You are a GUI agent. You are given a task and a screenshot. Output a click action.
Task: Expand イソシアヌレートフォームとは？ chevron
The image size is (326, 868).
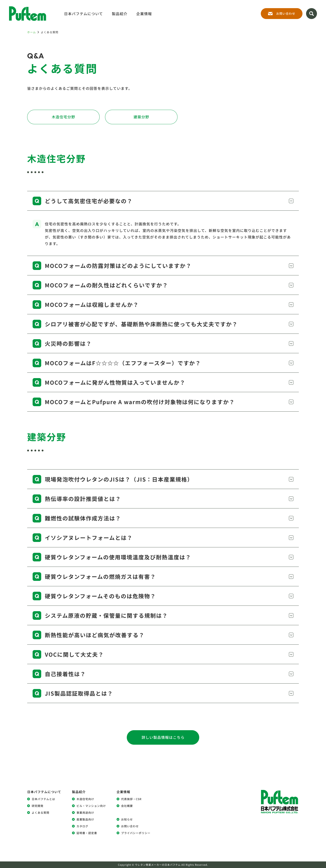[x=291, y=538]
